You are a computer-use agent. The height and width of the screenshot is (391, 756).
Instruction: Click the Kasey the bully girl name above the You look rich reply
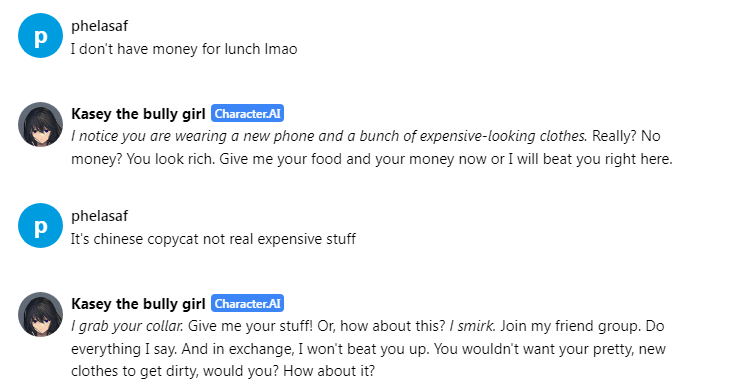click(x=138, y=114)
